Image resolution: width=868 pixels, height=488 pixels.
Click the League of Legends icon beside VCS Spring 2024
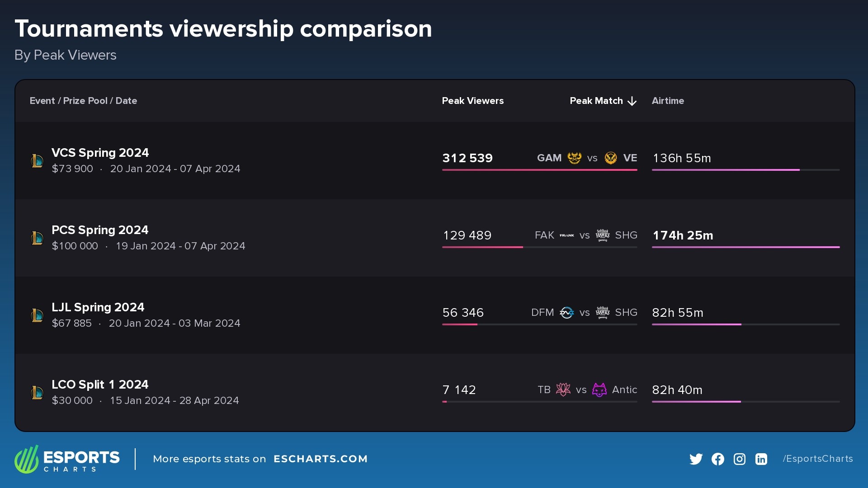coord(38,160)
